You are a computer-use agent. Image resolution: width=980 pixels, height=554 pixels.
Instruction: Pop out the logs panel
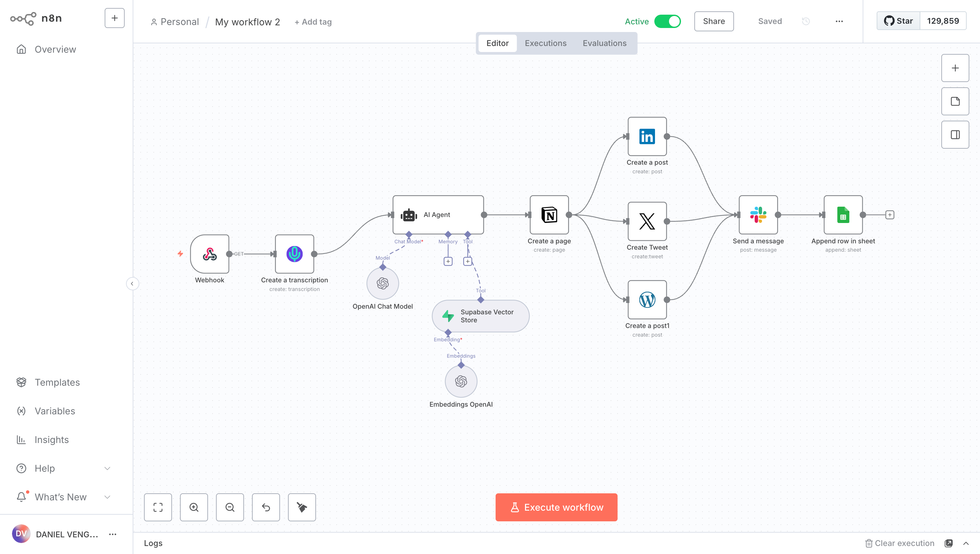tap(949, 543)
